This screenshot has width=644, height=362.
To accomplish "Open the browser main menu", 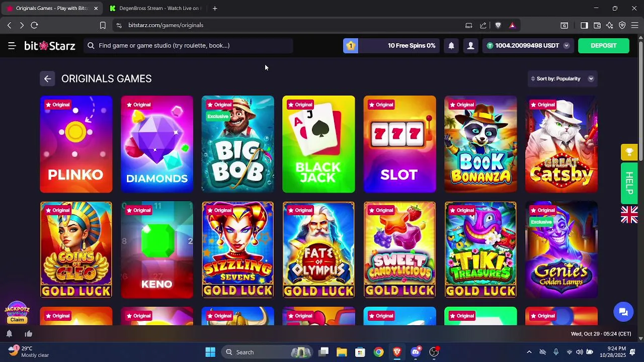I will pyautogui.click(x=635, y=25).
